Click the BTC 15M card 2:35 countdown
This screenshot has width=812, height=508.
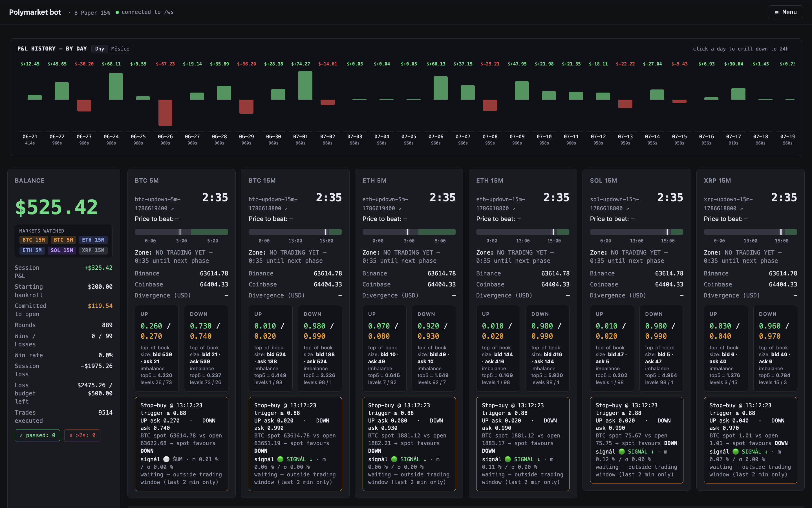(329, 197)
